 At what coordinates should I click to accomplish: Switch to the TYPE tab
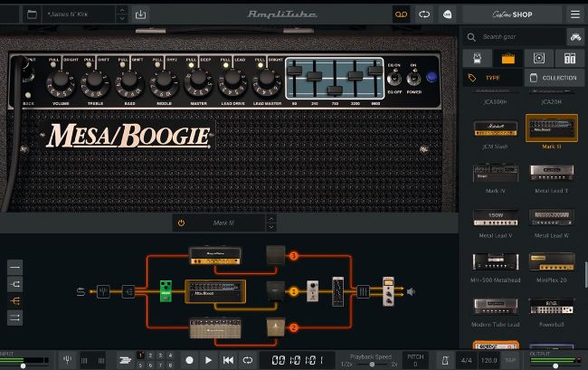point(493,79)
